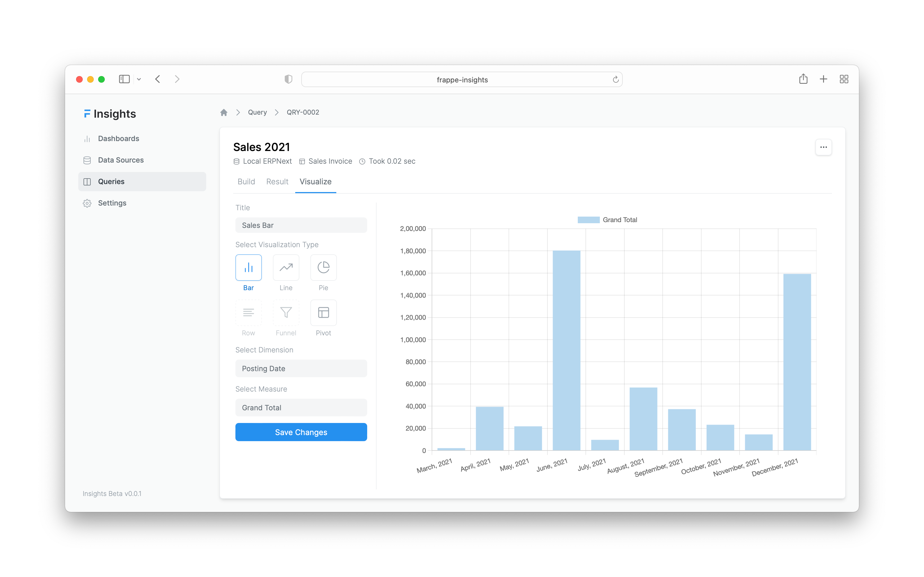
Task: Toggle the Settings navigation item
Action: [x=112, y=203]
